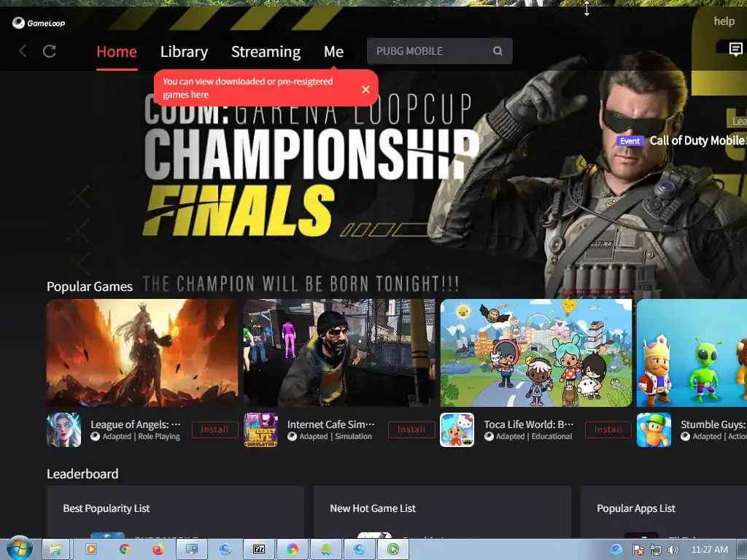Open the colorful swirl taskbar icon
This screenshot has height=560, width=747.
292,550
